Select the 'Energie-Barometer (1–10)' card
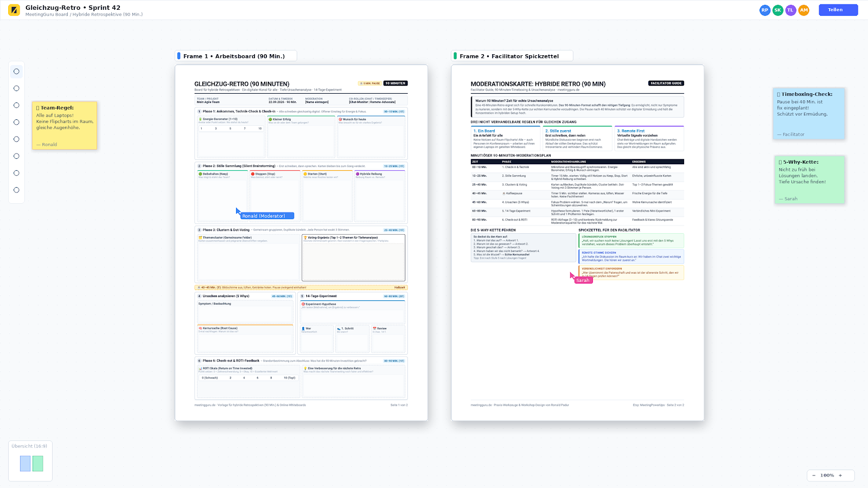Viewport: 868px width, 488px height. 231,137
